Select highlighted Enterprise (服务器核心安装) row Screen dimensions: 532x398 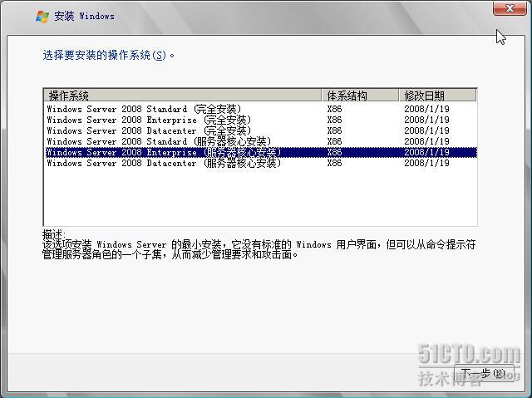[x=260, y=153]
